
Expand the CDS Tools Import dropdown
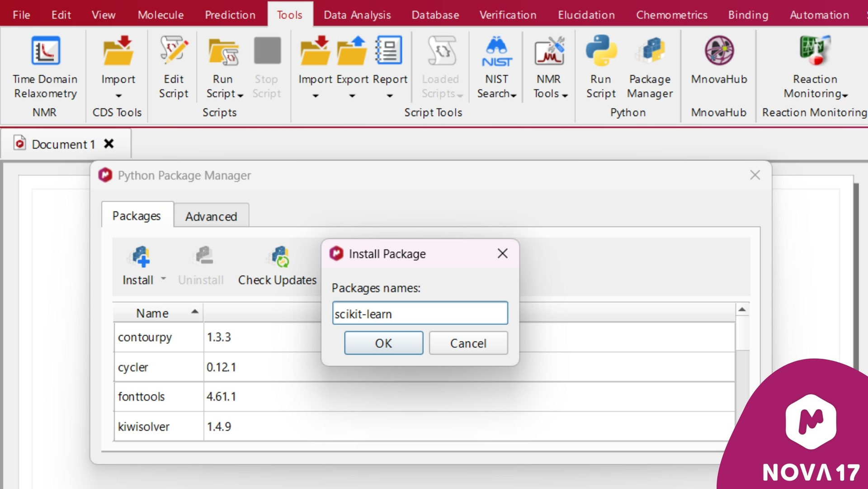coord(118,96)
